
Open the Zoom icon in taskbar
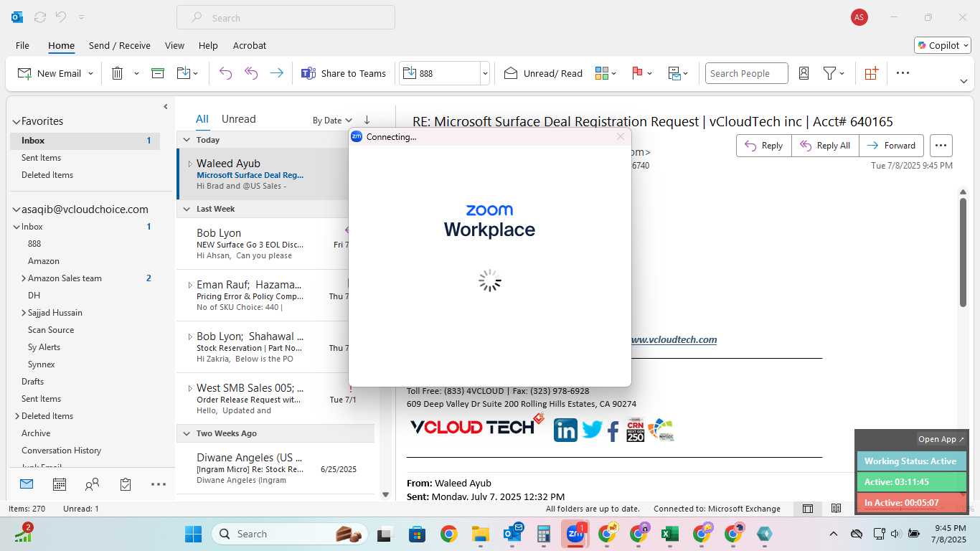[575, 534]
